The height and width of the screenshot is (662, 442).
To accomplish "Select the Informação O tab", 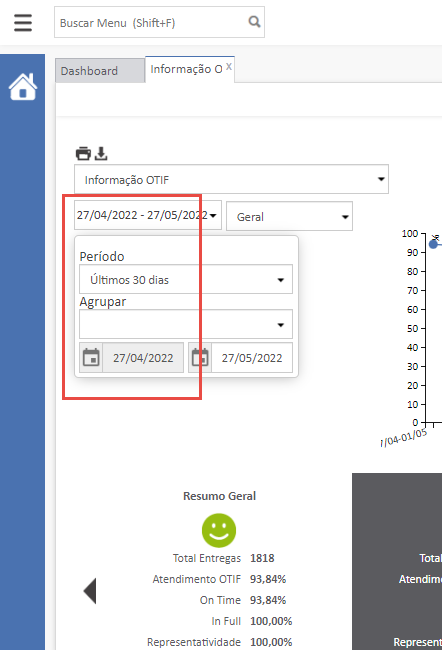I will [186, 69].
